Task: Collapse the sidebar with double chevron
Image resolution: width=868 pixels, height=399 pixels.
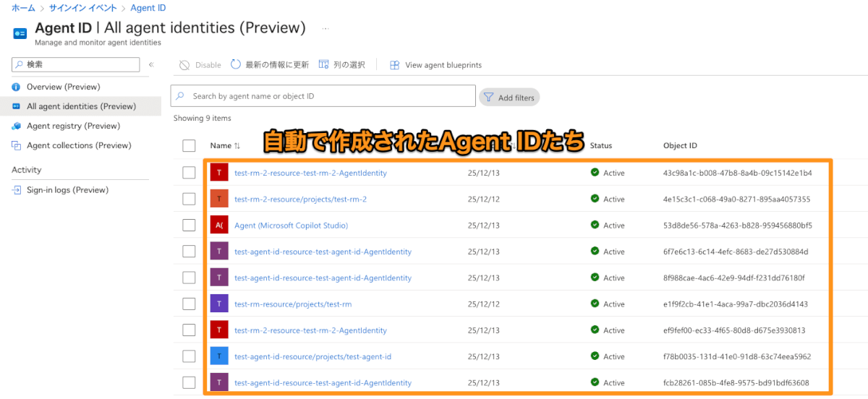Action: pyautogui.click(x=151, y=65)
